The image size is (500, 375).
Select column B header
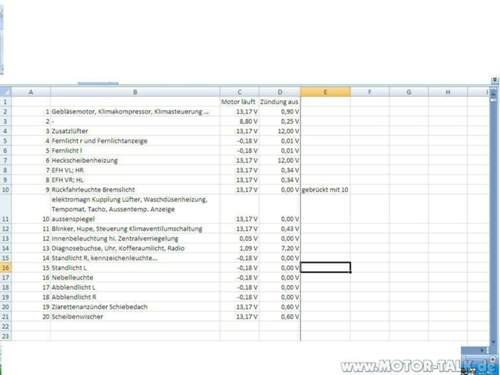coord(135,92)
